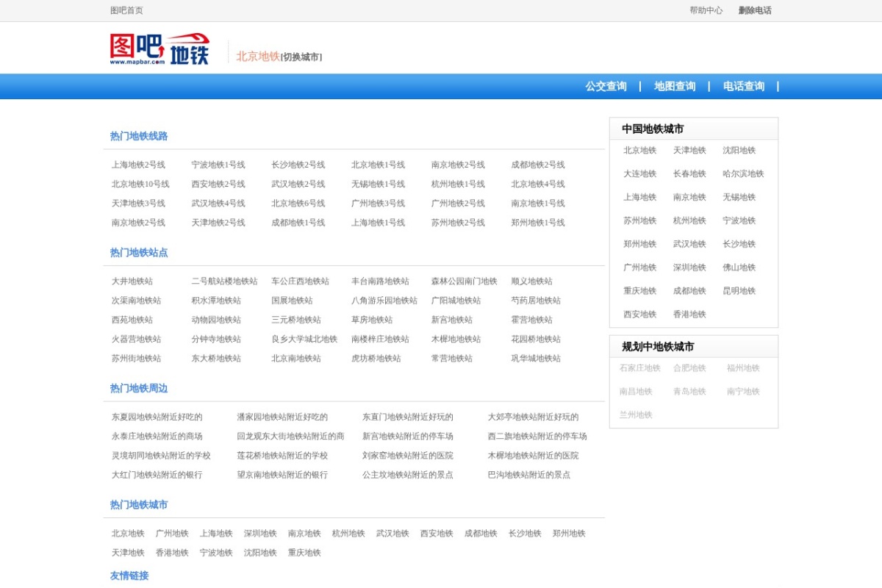Open 大井地铁站 under 热门地铁站点
882x588 pixels.
click(132, 281)
